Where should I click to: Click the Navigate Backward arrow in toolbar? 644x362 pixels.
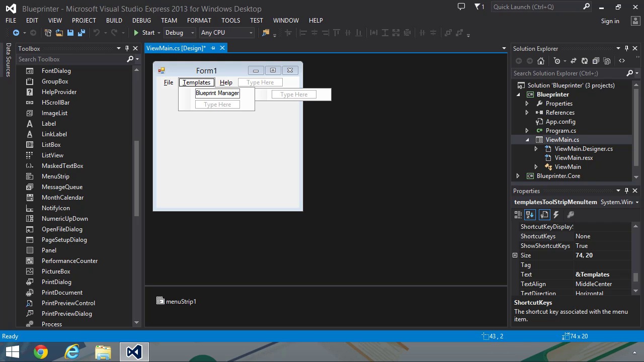pyautogui.click(x=16, y=33)
